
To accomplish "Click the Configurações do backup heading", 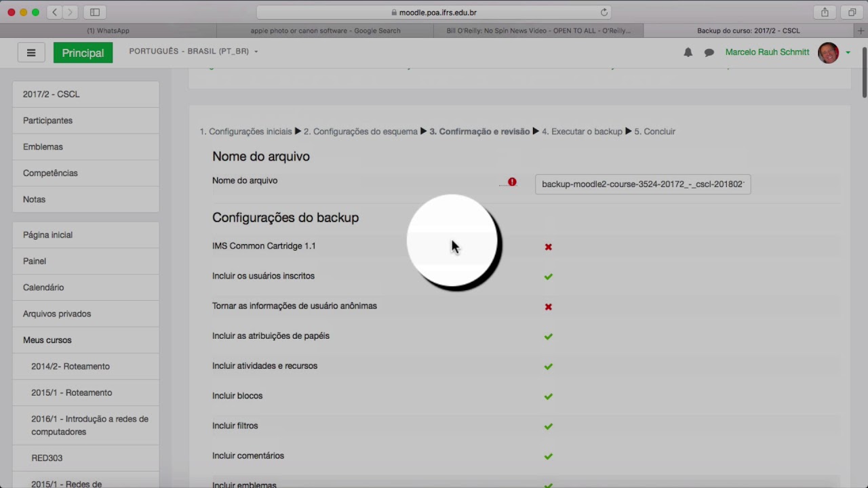I will (285, 218).
